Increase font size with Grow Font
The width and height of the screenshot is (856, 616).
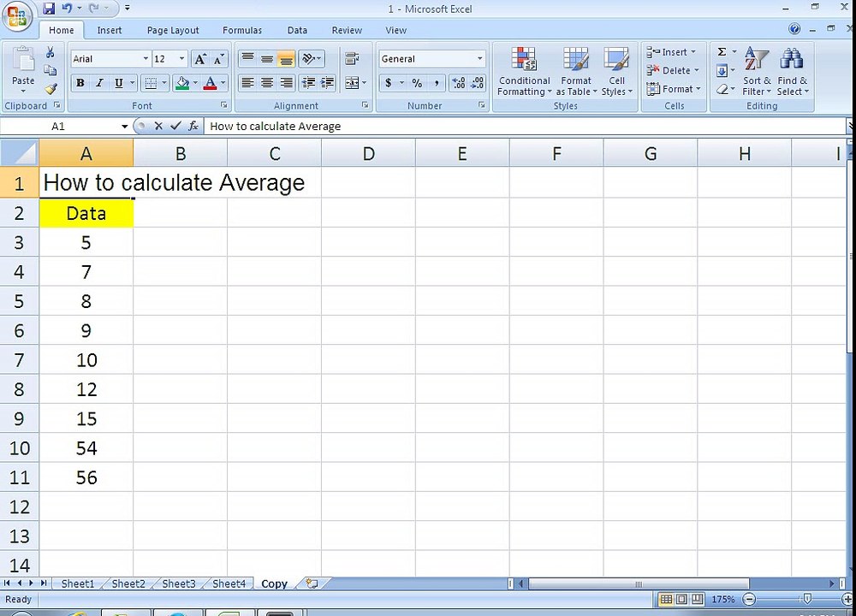(200, 59)
